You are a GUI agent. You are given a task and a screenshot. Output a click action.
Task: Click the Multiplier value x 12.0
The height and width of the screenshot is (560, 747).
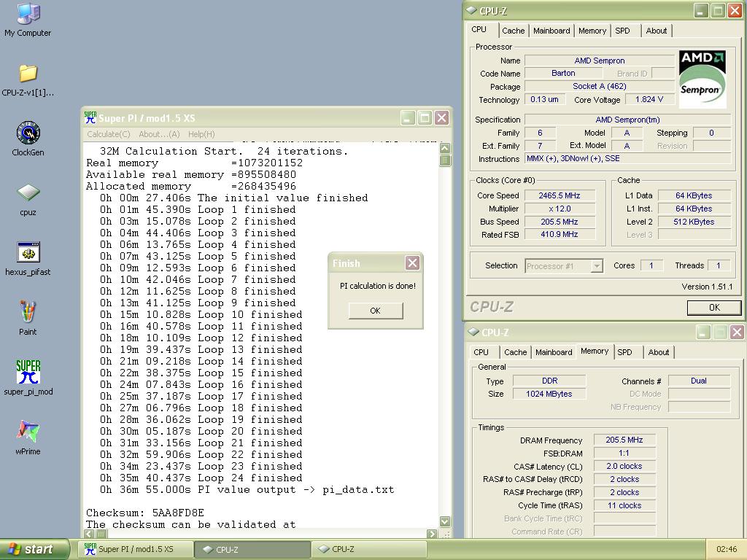[x=560, y=209]
